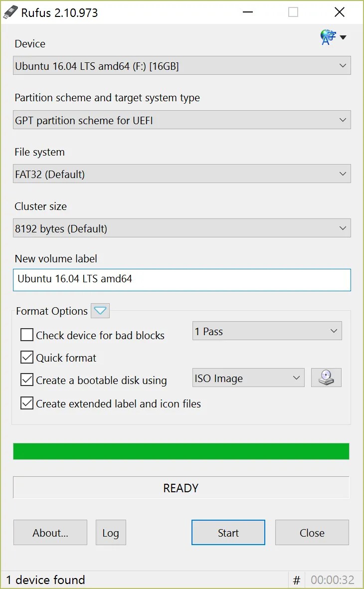Toggle the Format Options advanced arrow
364x589 pixels.
click(x=100, y=311)
